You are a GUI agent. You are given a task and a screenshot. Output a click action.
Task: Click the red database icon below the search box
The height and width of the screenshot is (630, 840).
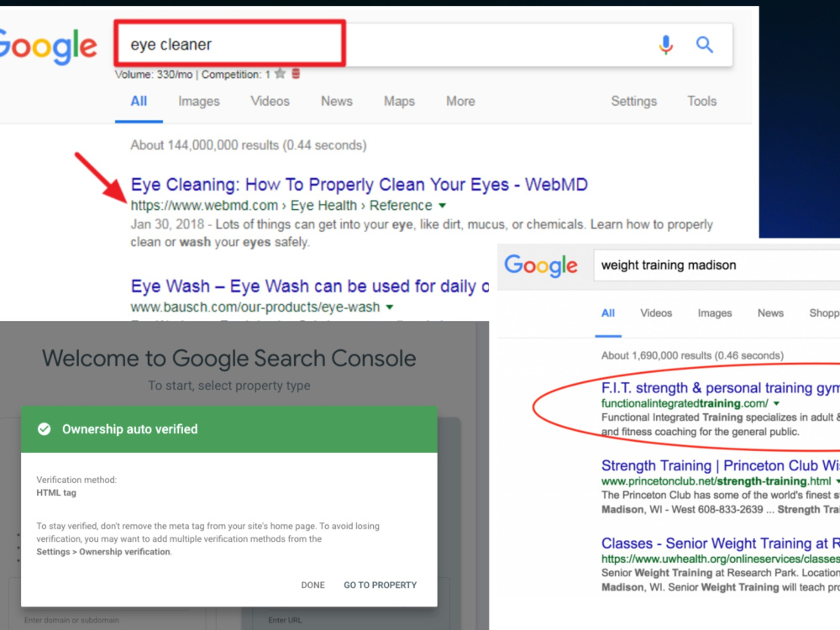296,74
